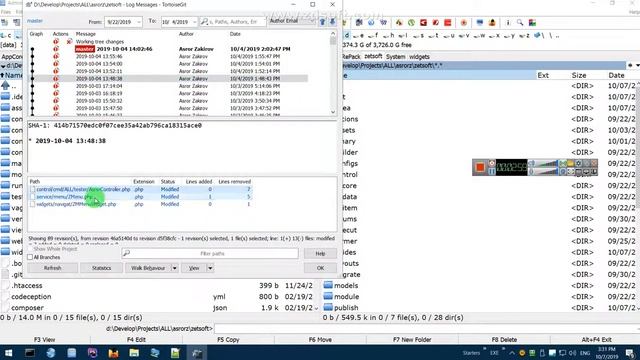Open the Walk Behaviour dropdown arrow

(174, 268)
